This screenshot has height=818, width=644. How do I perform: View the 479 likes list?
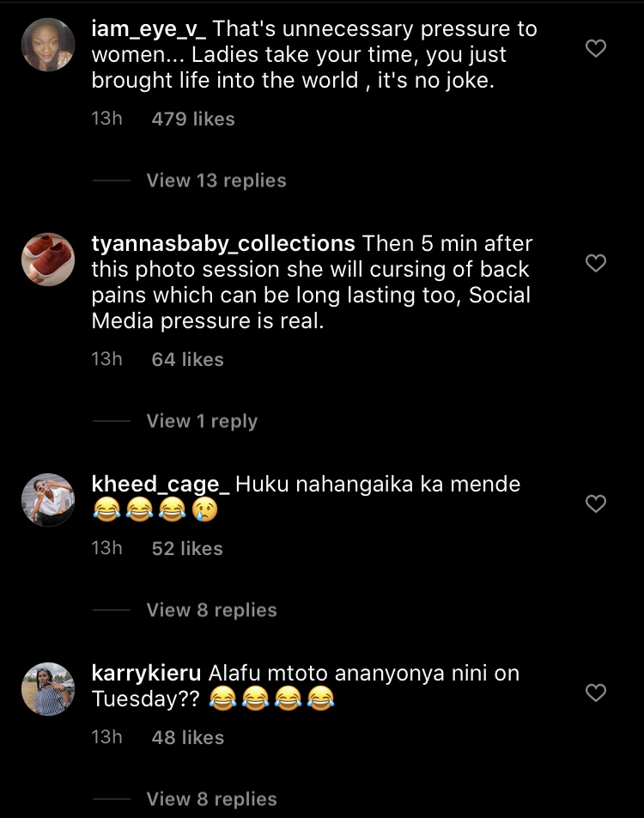[193, 119]
